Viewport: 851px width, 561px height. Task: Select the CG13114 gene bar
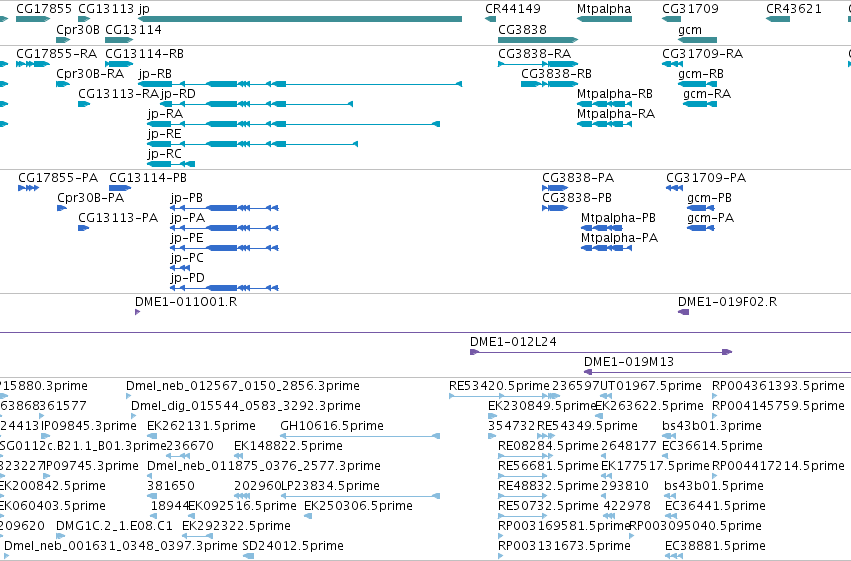point(119,40)
